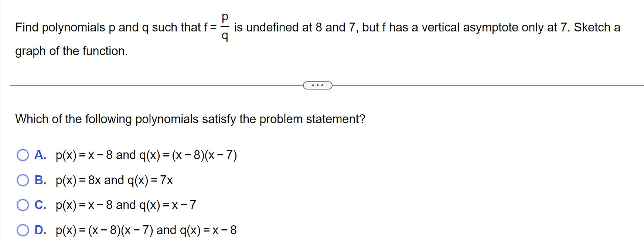Select answer choice B radio button

pos(23,181)
